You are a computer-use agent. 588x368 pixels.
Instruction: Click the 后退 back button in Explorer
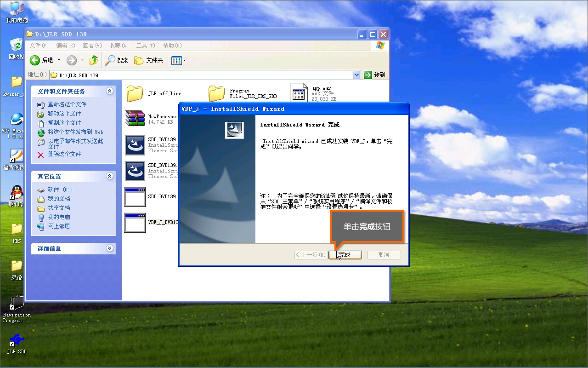coord(42,60)
